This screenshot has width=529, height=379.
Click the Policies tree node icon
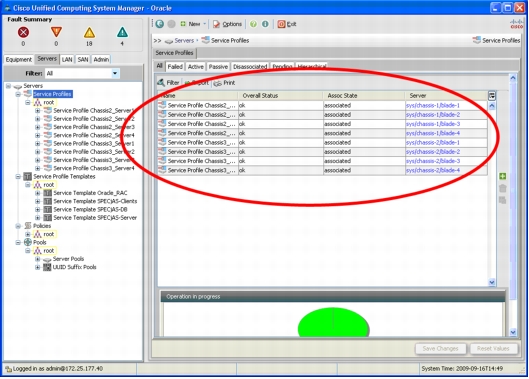pyautogui.click(x=28, y=226)
